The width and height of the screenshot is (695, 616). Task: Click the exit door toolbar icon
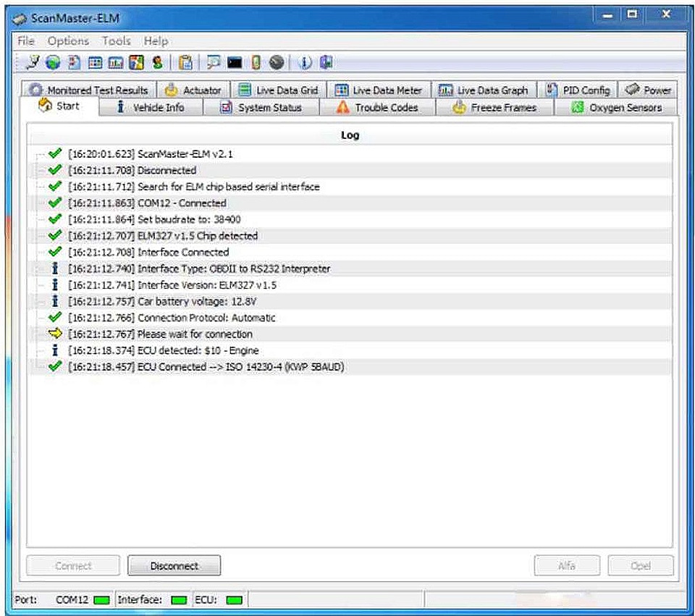point(327,62)
